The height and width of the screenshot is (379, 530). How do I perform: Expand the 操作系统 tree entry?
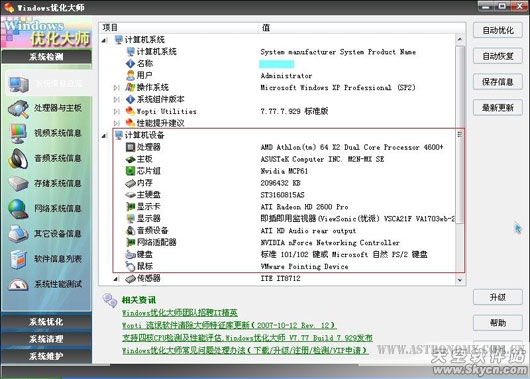tap(116, 88)
